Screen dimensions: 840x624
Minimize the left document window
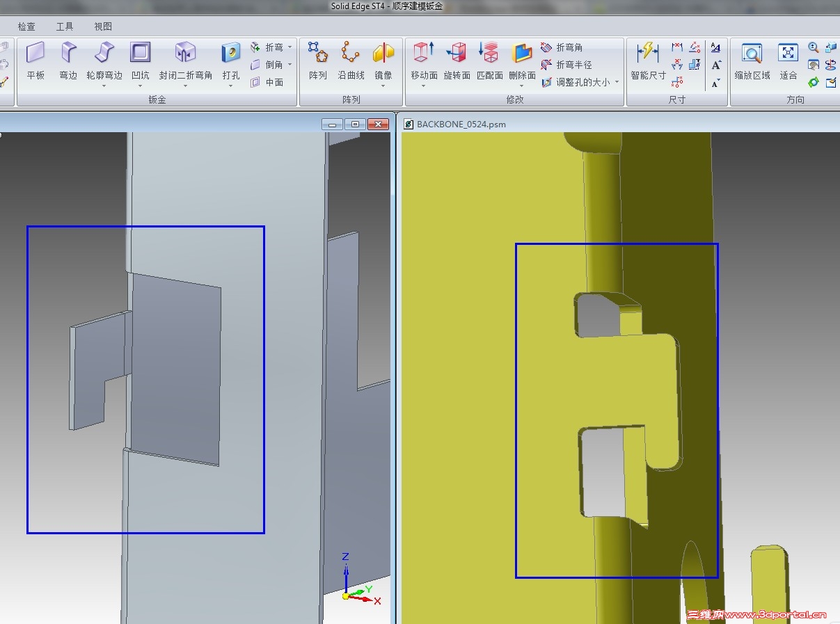332,124
